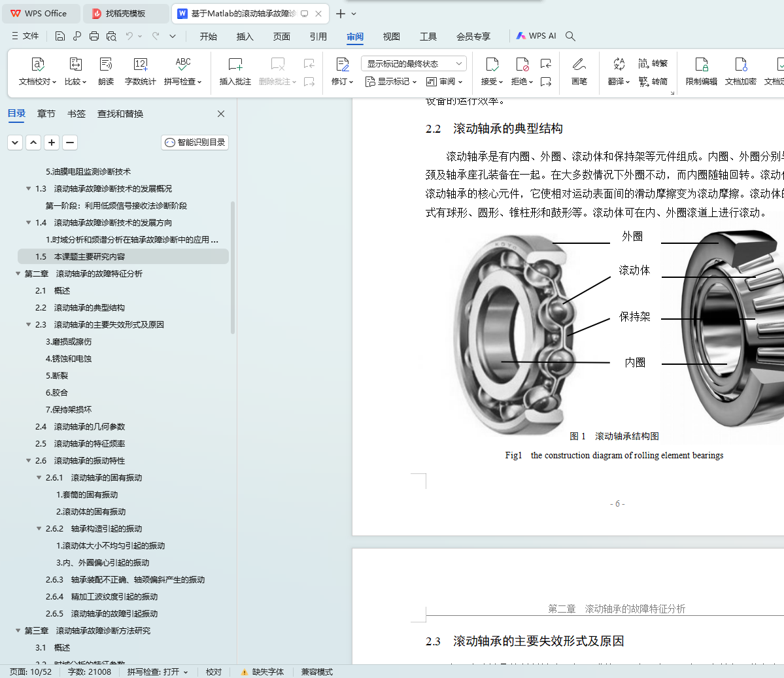Viewport: 784px width, 678px height.
Task: Switch to the 书签 navigation tab
Action: click(76, 114)
